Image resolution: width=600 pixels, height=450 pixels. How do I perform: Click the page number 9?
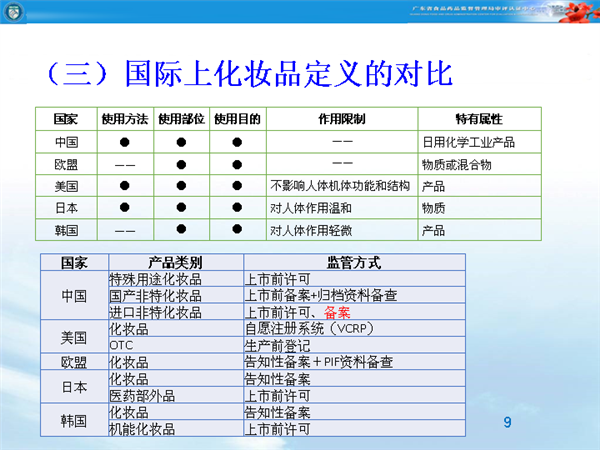(507, 423)
